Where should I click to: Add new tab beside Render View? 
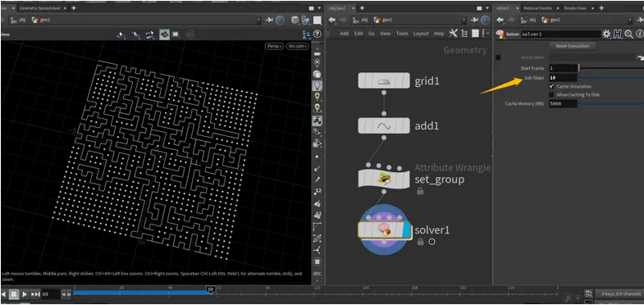(601, 8)
